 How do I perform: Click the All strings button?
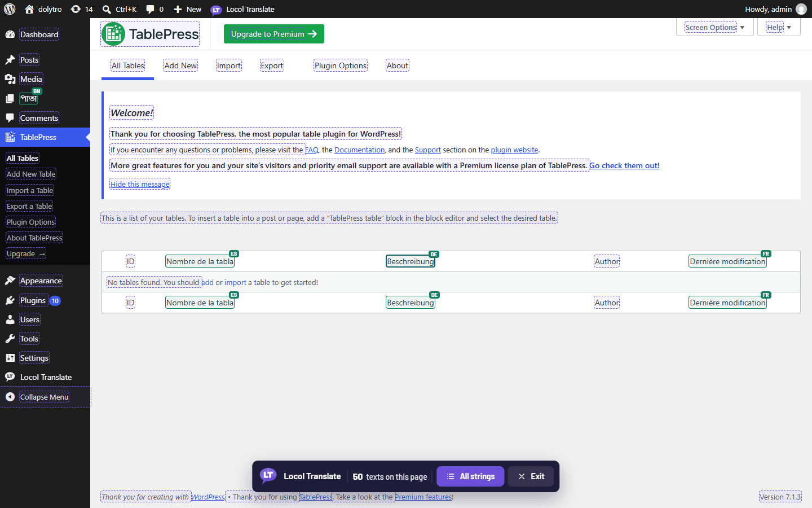tap(470, 476)
